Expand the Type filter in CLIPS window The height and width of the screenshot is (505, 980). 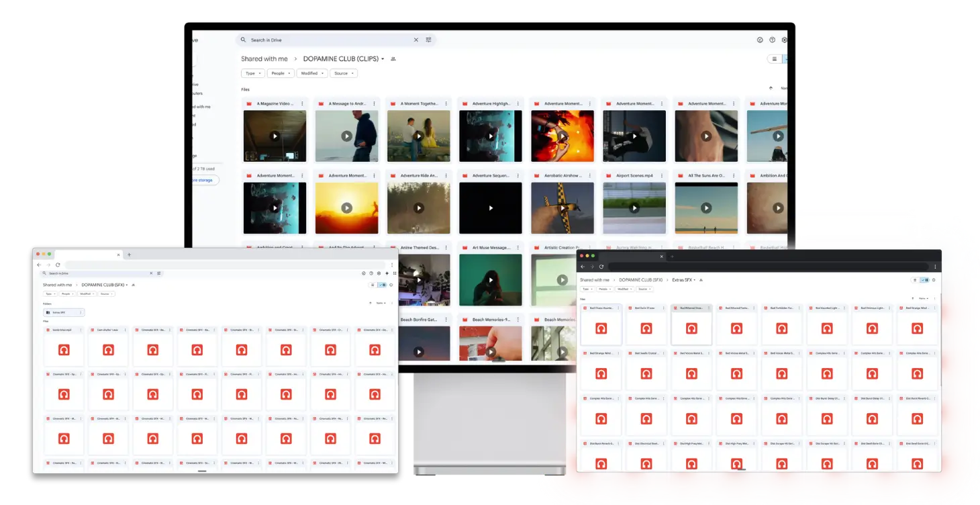coord(252,73)
